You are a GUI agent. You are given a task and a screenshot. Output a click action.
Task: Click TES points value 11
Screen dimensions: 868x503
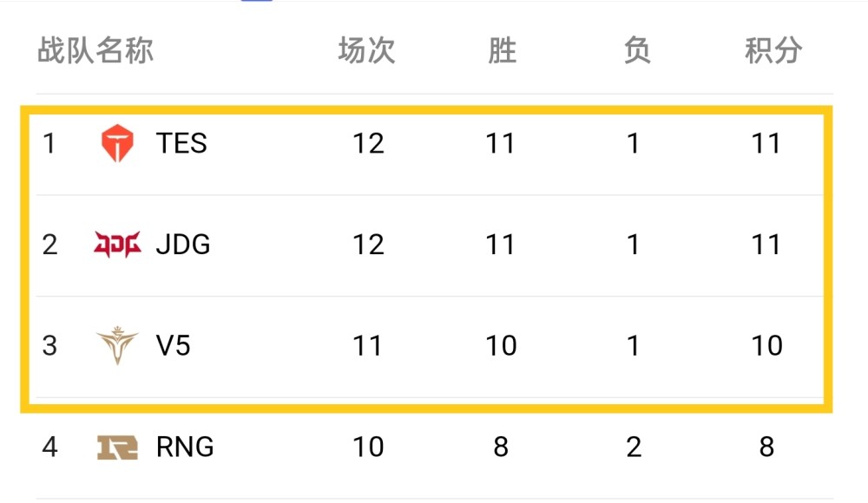click(766, 143)
